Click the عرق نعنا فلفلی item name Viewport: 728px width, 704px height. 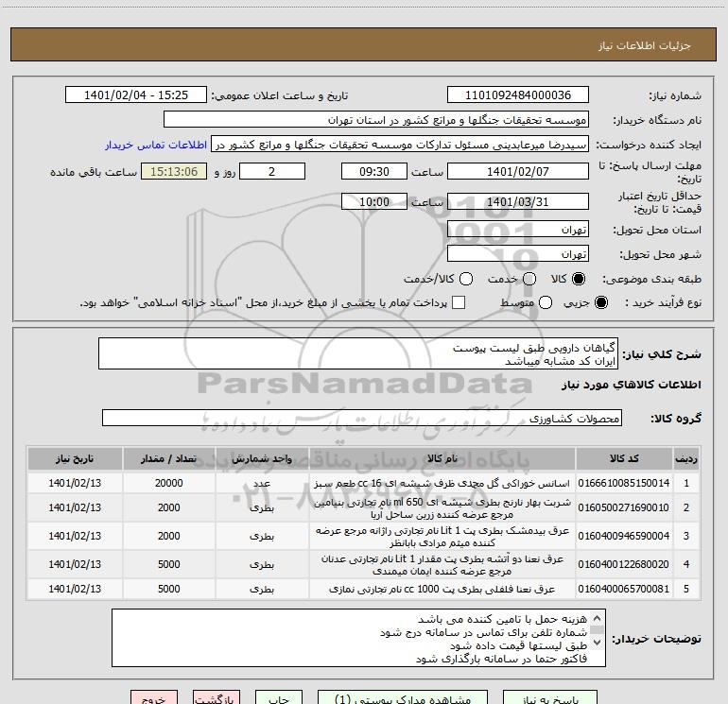pyautogui.click(x=442, y=589)
